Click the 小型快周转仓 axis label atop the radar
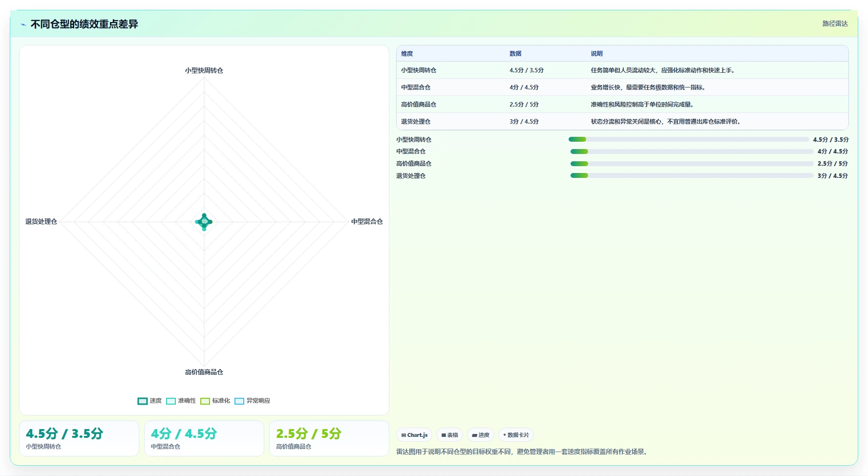This screenshot has width=868, height=476. point(204,70)
